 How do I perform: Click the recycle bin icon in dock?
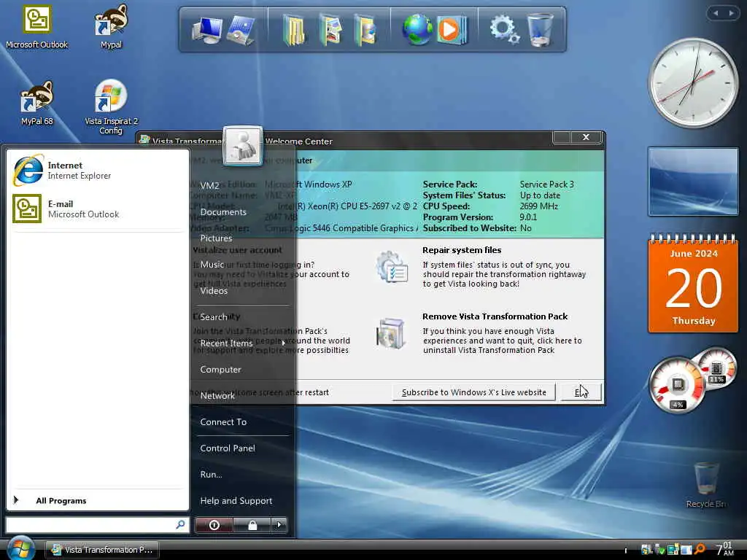541,29
